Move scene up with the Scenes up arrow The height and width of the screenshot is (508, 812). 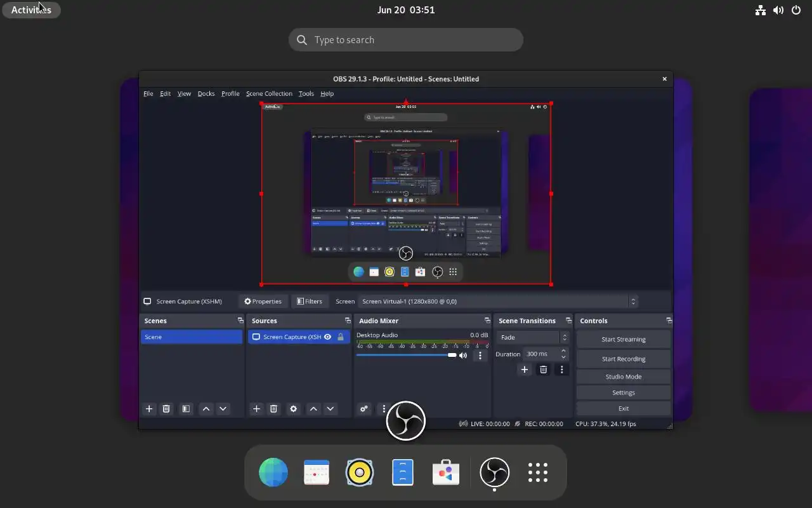click(206, 409)
